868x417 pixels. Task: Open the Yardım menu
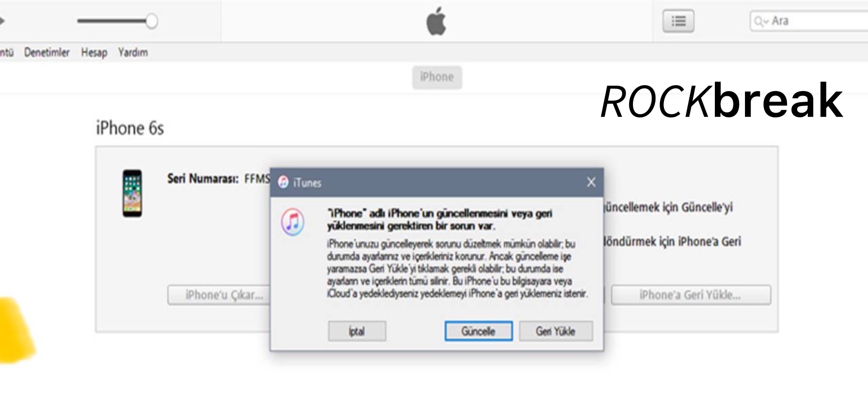133,53
